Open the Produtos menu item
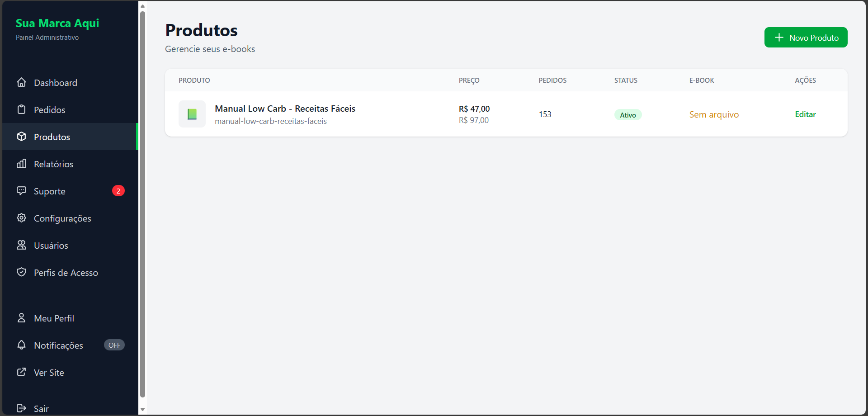 (52, 137)
